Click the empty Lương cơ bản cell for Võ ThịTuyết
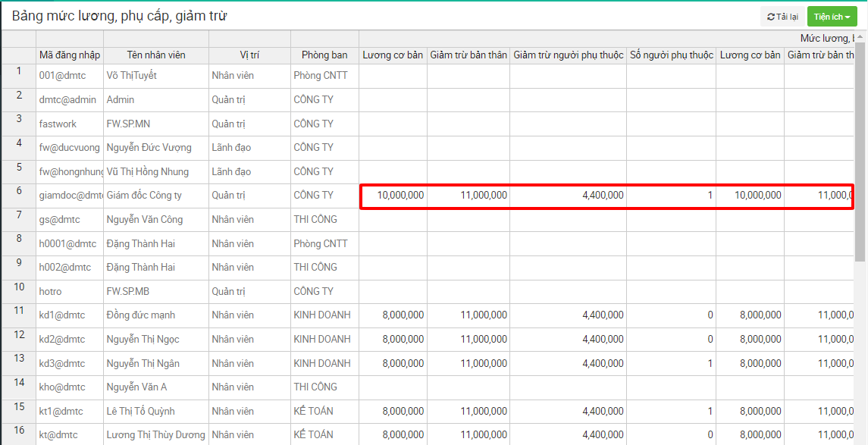The width and height of the screenshot is (868, 445). (393, 76)
